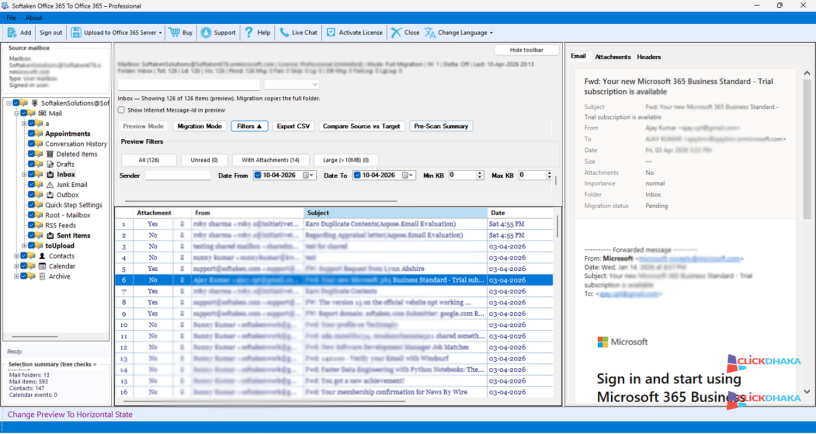
Task: Uncheck the Junk Email folder checkbox
Action: 32,185
